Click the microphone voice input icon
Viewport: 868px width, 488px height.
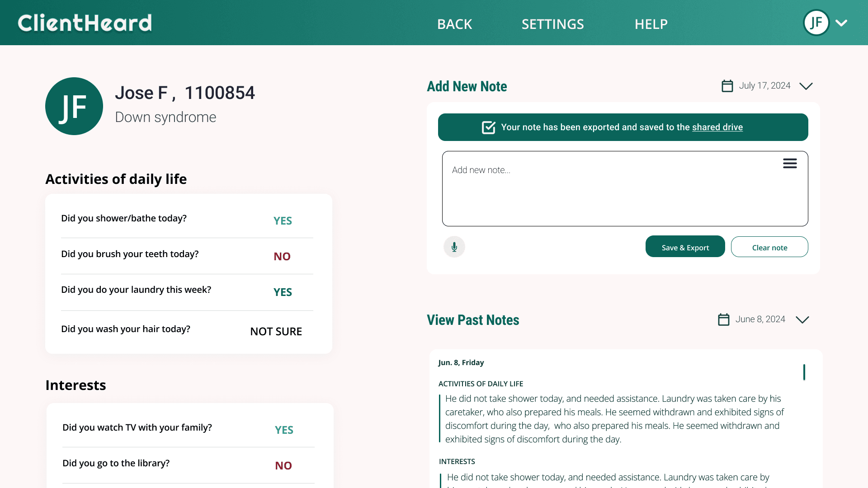(x=454, y=247)
